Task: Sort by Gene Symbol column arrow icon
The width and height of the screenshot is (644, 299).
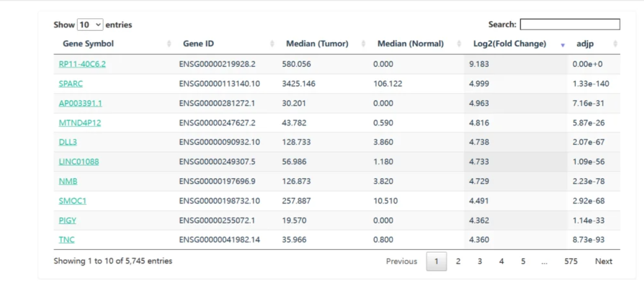Action: (x=169, y=44)
